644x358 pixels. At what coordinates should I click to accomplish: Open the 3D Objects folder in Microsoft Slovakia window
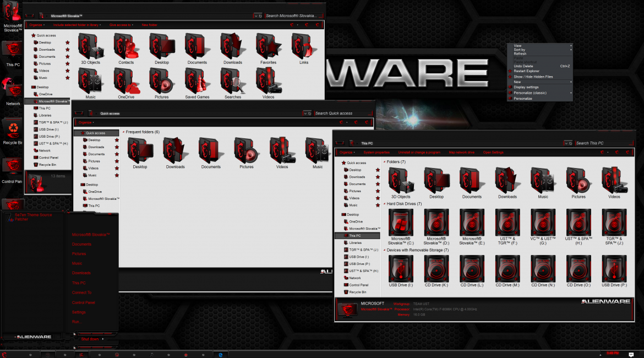tap(90, 49)
